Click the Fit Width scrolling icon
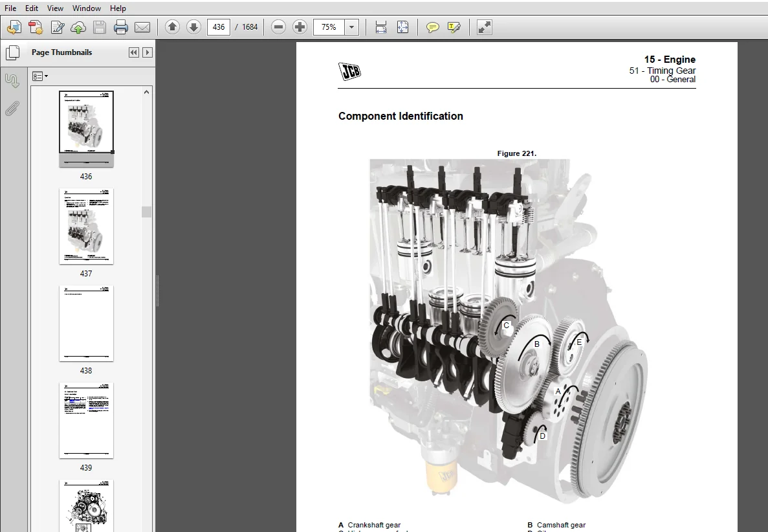 tap(380, 27)
